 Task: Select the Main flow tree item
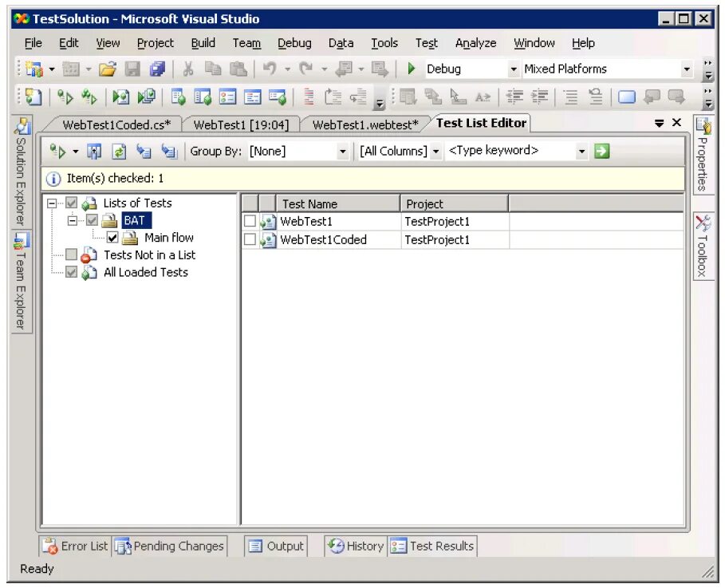(169, 238)
